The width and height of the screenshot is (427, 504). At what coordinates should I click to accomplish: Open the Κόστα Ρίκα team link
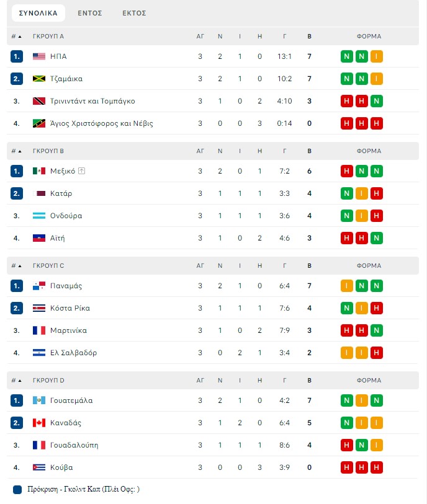(70, 308)
